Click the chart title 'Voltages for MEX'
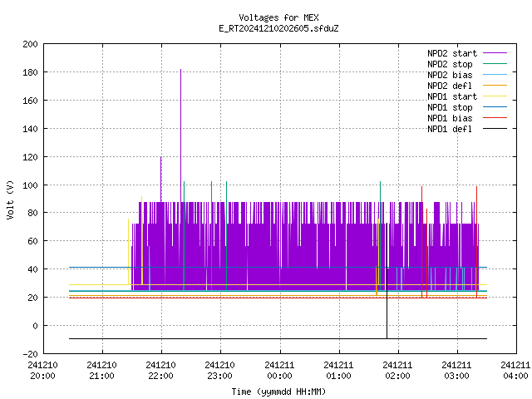The image size is (532, 399). [x=278, y=17]
